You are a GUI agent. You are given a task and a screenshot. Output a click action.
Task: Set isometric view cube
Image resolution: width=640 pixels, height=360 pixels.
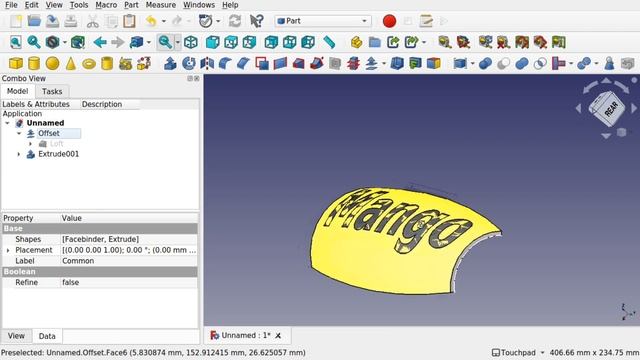point(191,42)
